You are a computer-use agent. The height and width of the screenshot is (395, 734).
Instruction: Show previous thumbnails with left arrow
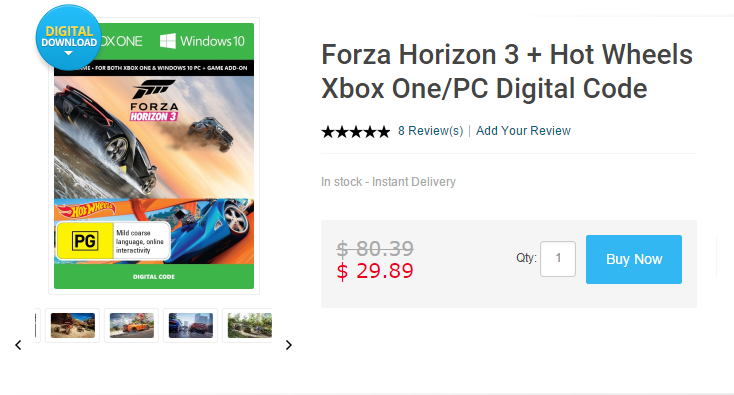18,345
